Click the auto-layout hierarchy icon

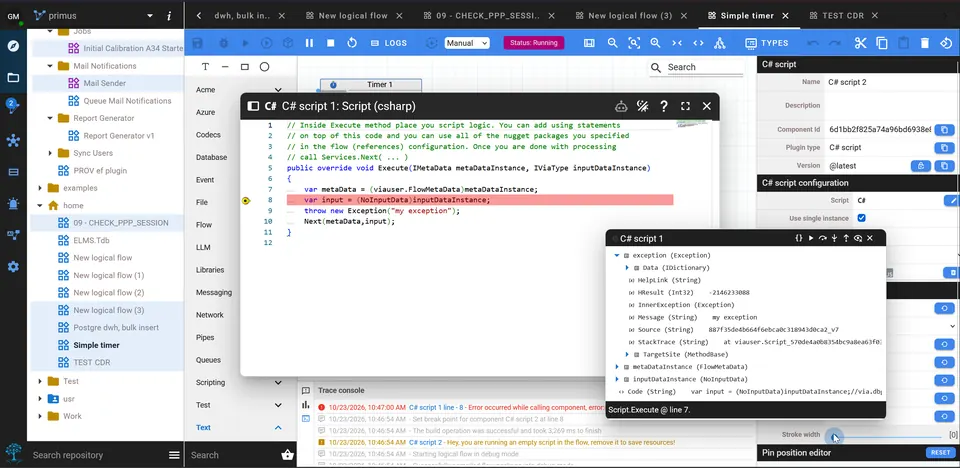719,43
